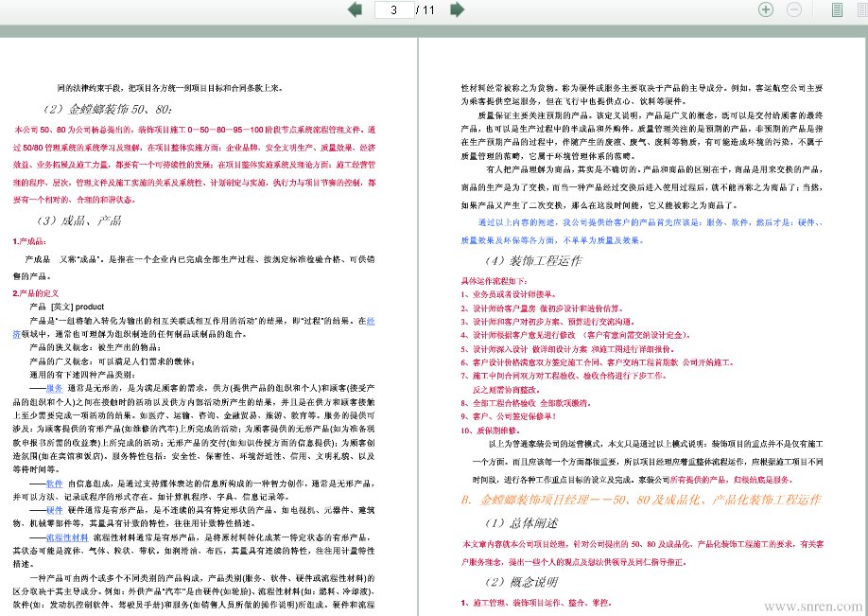Screen dimensions: 868x616
Task: Open the blue "流程性材料" hyperlink
Action: [x=67, y=537]
